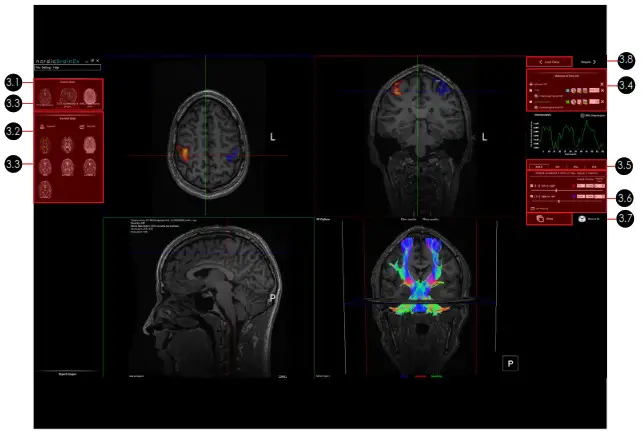Switch to the BOLD tab
Viewport: 643px width, 447px height.
539,166
